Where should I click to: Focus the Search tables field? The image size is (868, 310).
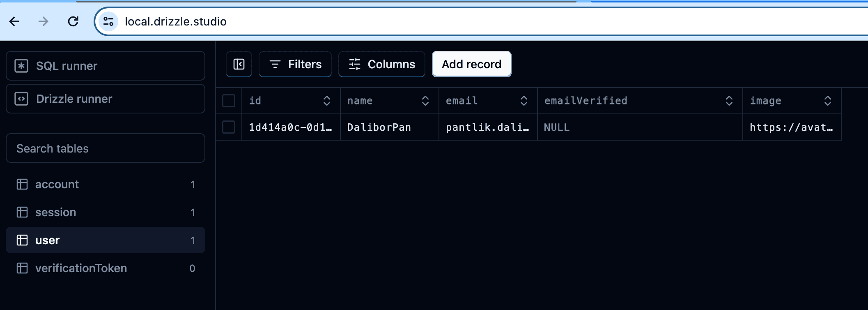click(106, 148)
